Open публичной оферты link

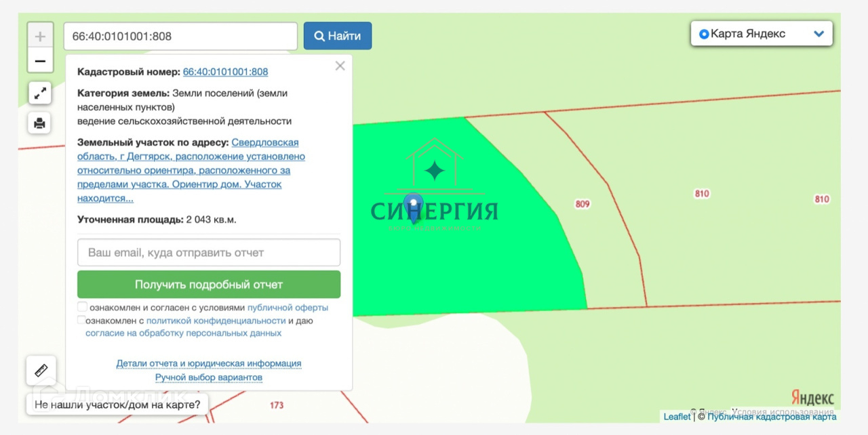(288, 308)
